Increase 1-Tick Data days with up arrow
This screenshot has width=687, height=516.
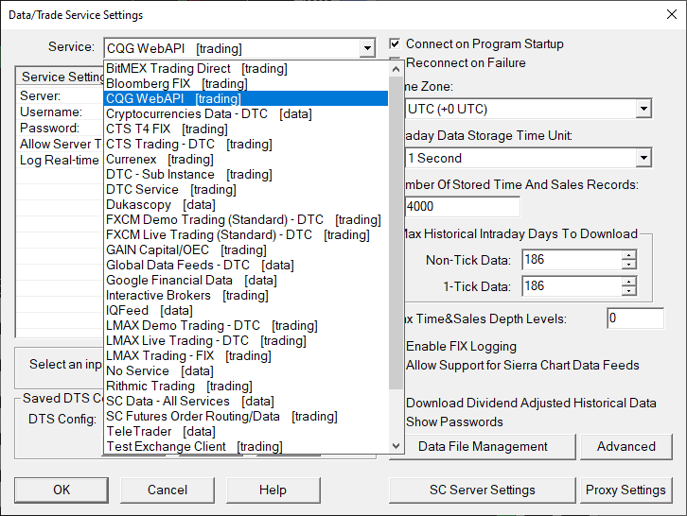coord(629,282)
